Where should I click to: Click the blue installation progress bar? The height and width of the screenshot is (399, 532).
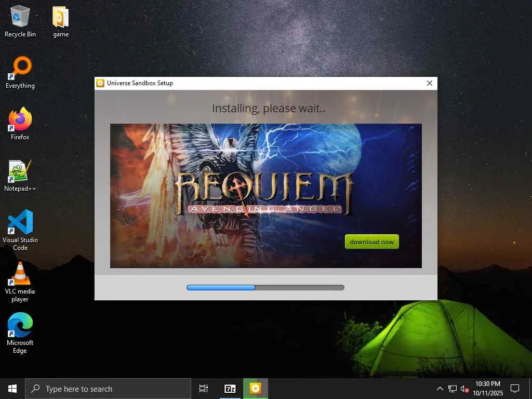(265, 287)
